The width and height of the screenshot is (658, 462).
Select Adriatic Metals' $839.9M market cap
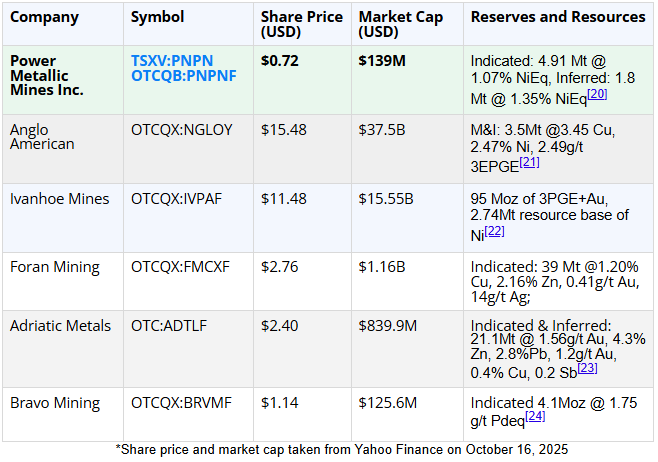click(390, 325)
